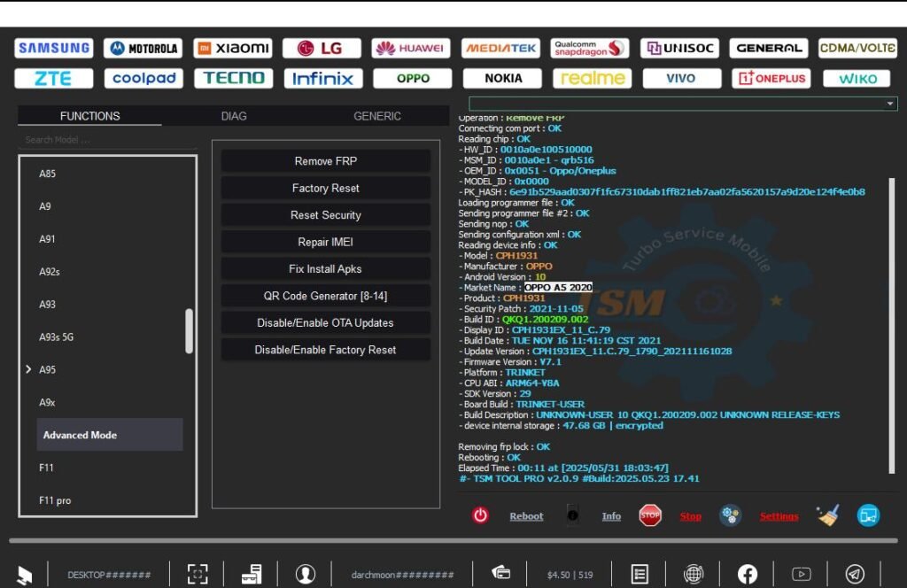Select the CDMA/VOLTE section
This screenshot has height=588, width=907.
click(x=857, y=48)
